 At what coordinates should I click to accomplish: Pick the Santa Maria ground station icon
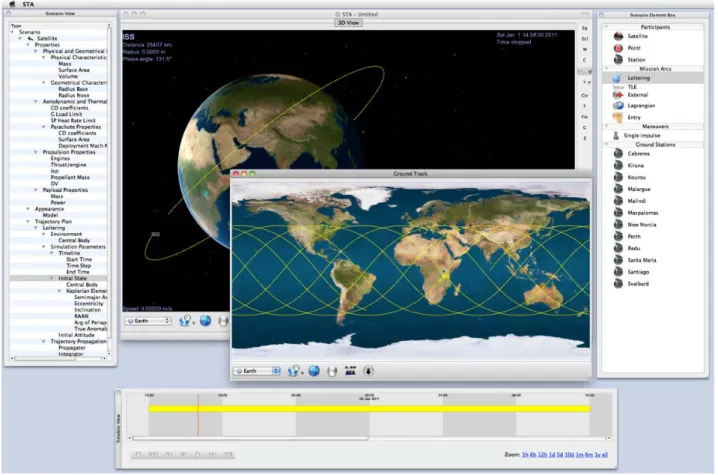point(618,260)
